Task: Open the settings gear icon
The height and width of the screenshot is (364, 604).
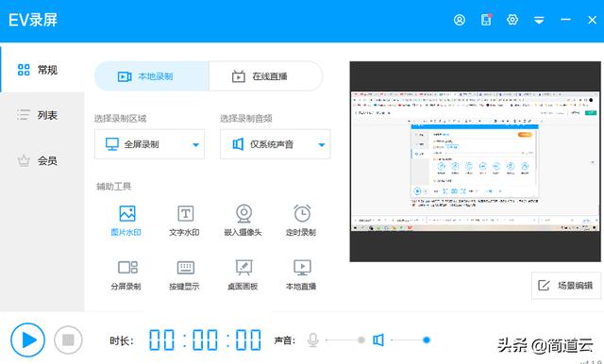Action: point(512,20)
